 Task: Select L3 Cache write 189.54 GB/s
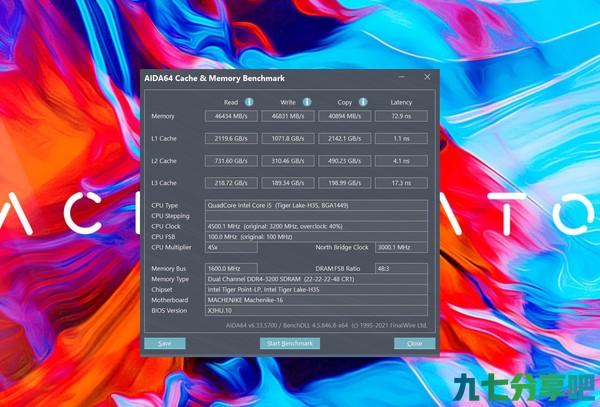[x=288, y=183]
